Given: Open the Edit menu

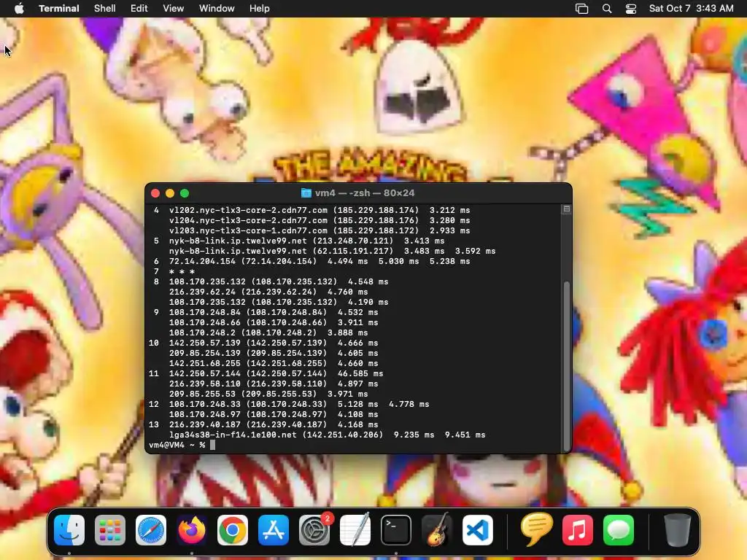Looking at the screenshot, I should [139, 9].
